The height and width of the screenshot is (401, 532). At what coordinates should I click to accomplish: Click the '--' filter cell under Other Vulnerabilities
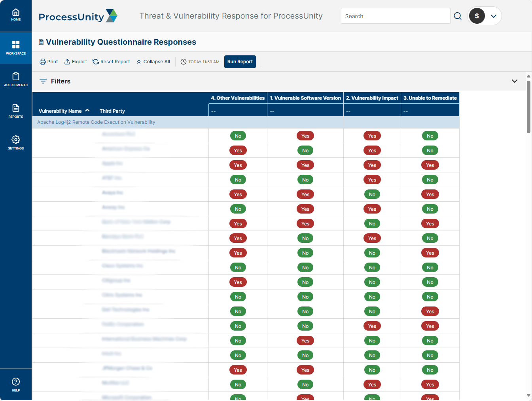pos(238,111)
